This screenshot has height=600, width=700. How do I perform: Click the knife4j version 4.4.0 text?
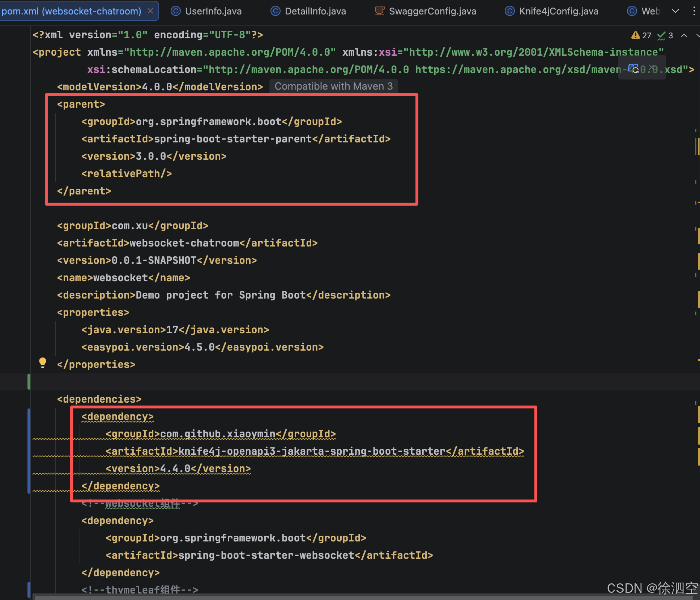tap(175, 469)
